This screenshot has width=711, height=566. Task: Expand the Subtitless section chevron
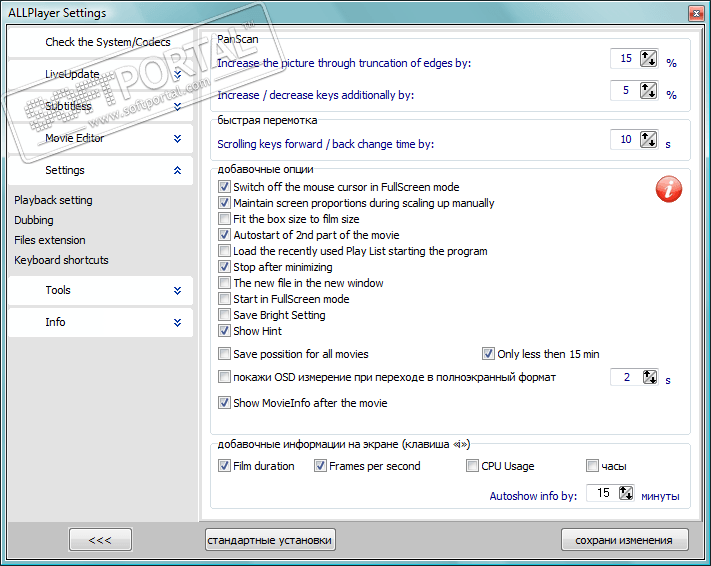tap(177, 106)
